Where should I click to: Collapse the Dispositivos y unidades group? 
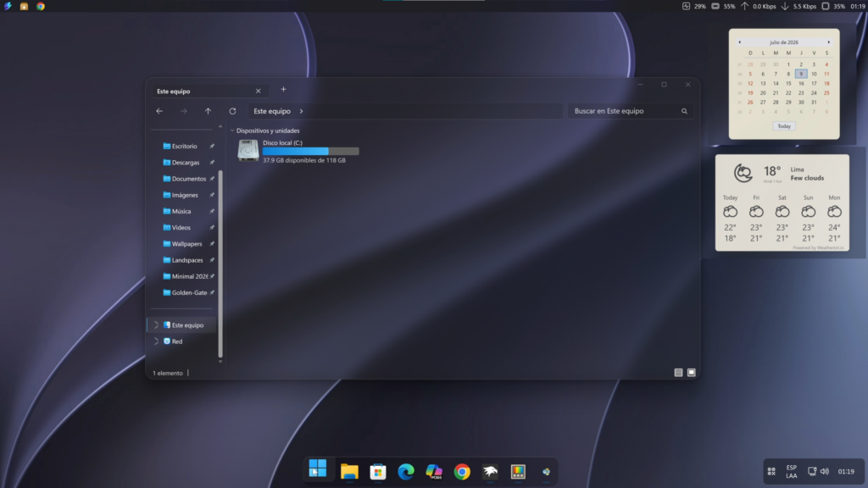tap(232, 130)
